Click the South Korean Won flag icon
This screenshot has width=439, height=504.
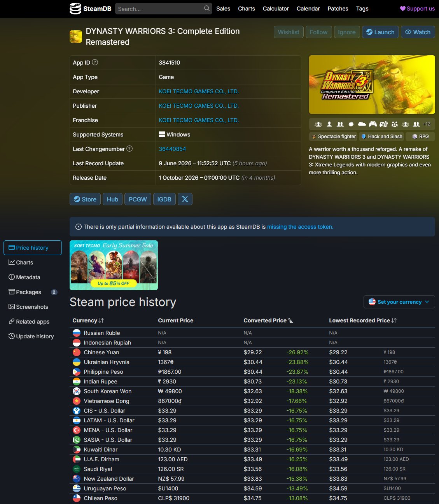tap(77, 391)
